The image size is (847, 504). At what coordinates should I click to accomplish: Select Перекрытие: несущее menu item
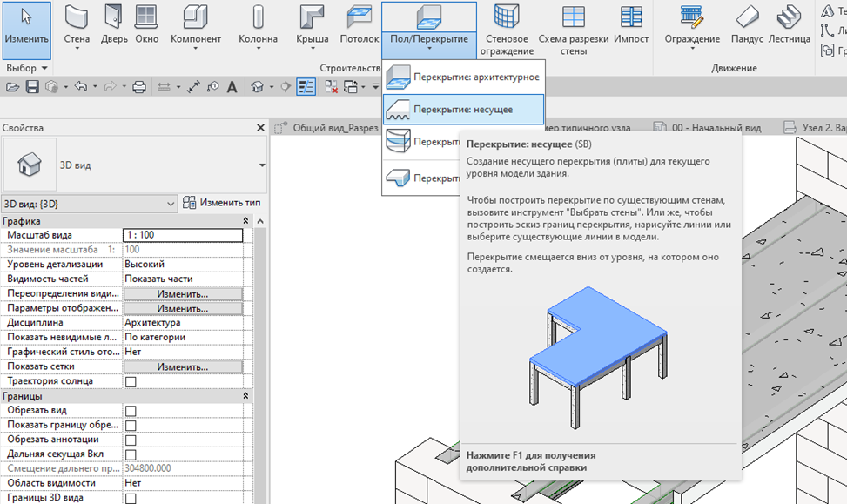point(463,109)
